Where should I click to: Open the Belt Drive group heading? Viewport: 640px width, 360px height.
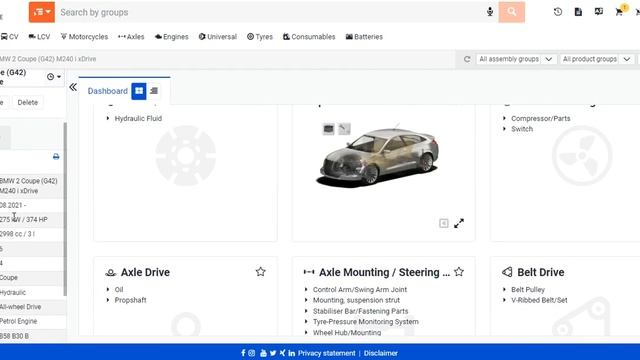click(540, 272)
